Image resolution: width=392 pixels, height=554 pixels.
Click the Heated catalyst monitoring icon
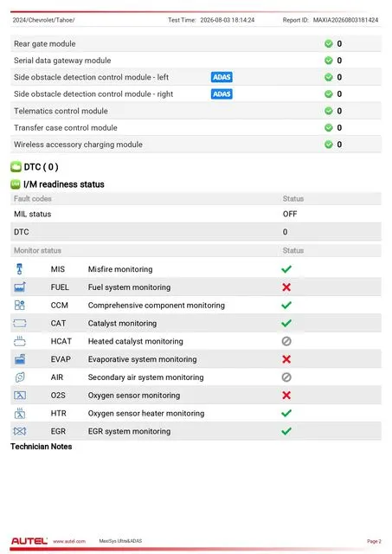20,341
